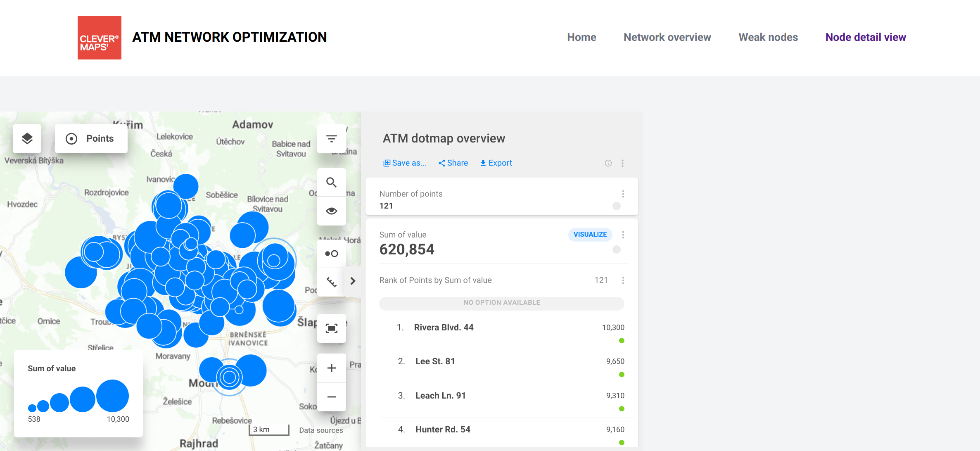Zoom out with the minus button

[x=331, y=397]
